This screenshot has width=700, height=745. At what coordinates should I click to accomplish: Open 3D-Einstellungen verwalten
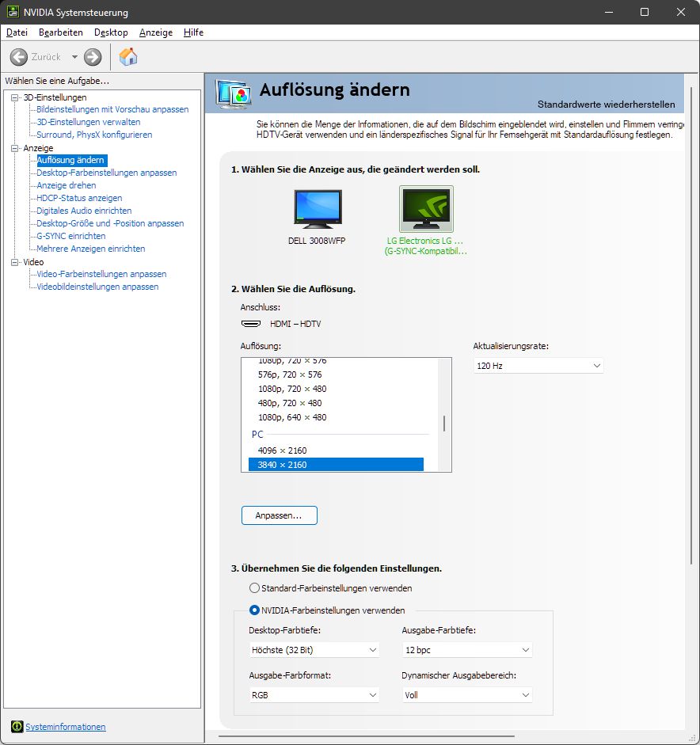click(x=89, y=122)
